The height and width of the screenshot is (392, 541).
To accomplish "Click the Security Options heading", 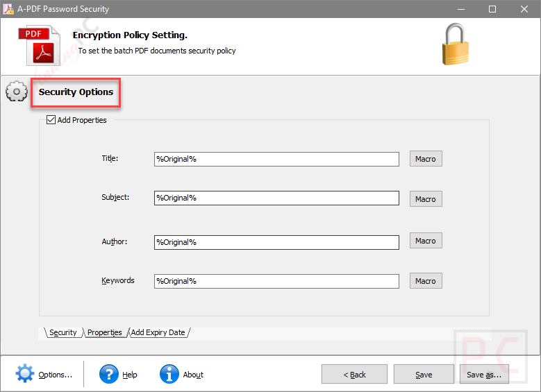I will coord(76,92).
